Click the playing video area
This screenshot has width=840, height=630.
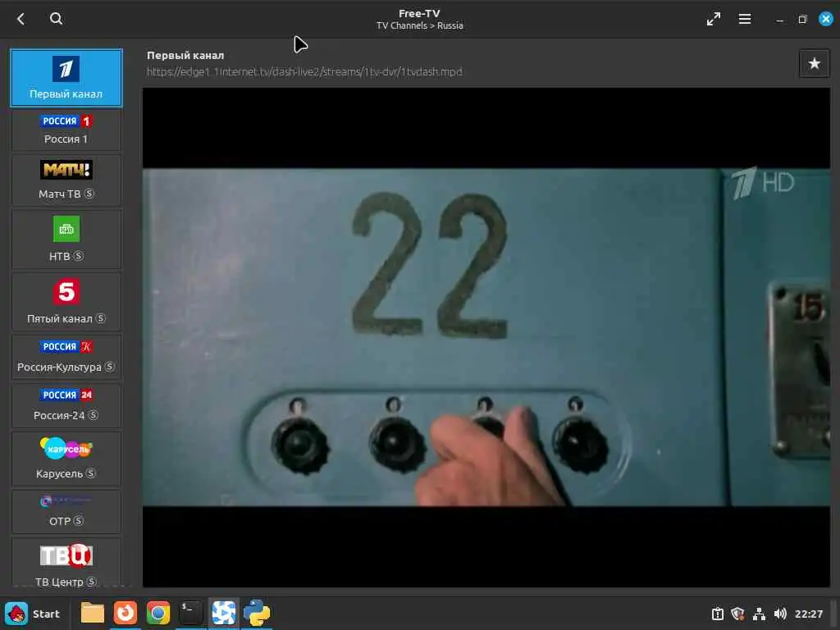pos(486,337)
